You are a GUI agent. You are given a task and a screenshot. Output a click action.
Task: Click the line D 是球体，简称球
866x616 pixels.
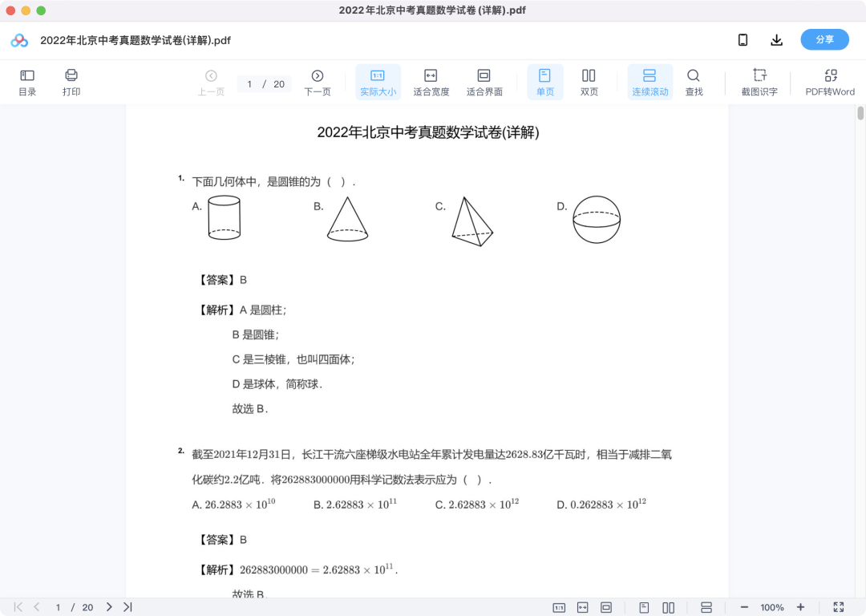coord(277,384)
